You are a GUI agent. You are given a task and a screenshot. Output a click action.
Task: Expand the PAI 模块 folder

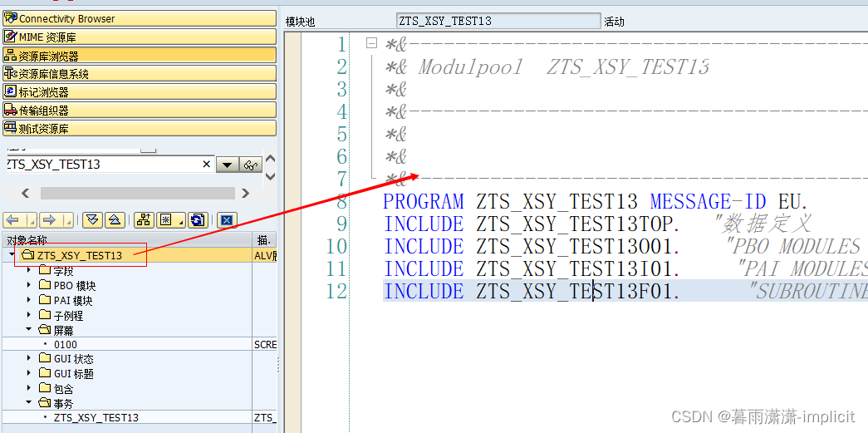[29, 301]
